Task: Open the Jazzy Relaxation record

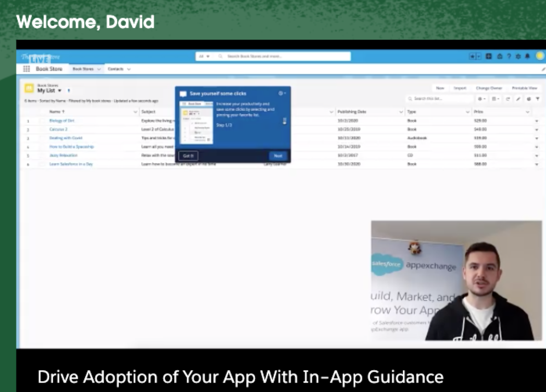Action: tap(63, 155)
